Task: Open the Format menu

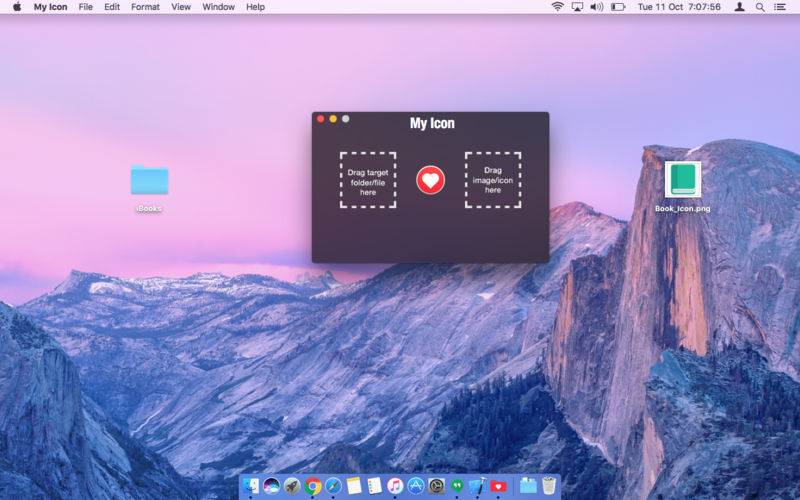Action: pos(145,7)
